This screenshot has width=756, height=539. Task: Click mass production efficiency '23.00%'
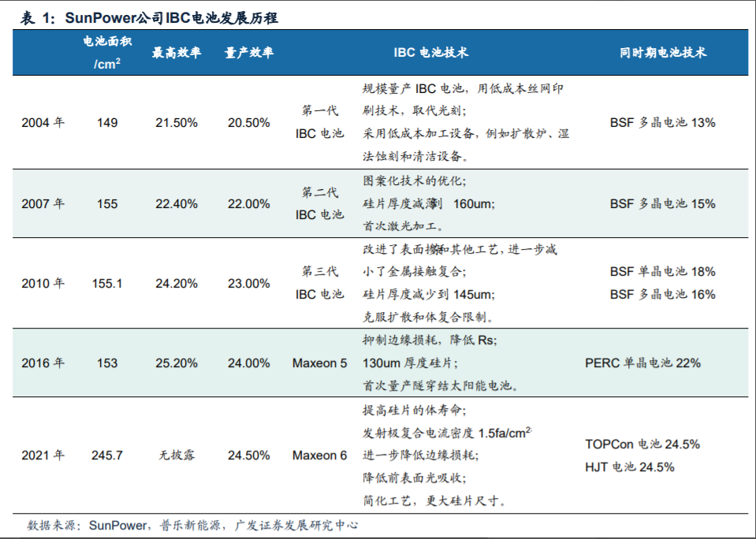pyautogui.click(x=249, y=283)
